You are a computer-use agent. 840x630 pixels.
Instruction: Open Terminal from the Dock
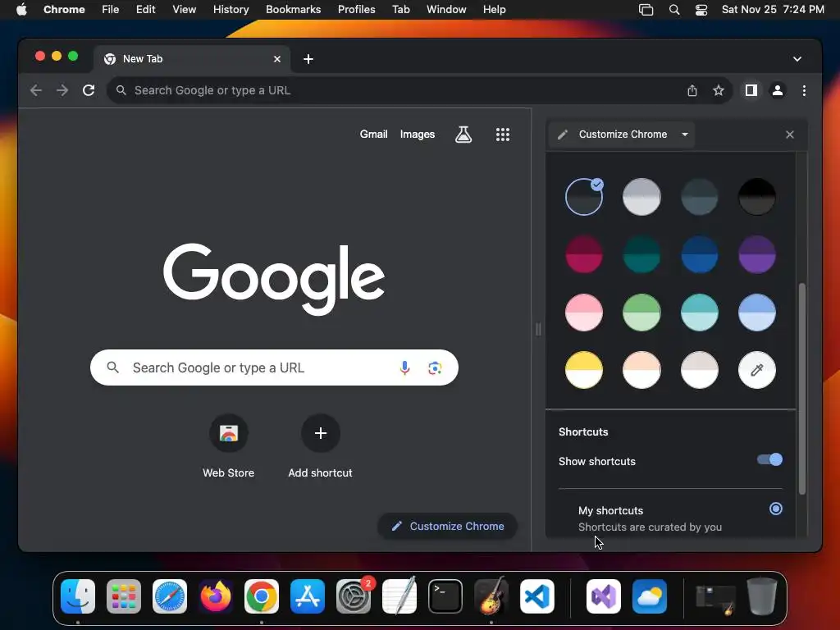[445, 596]
